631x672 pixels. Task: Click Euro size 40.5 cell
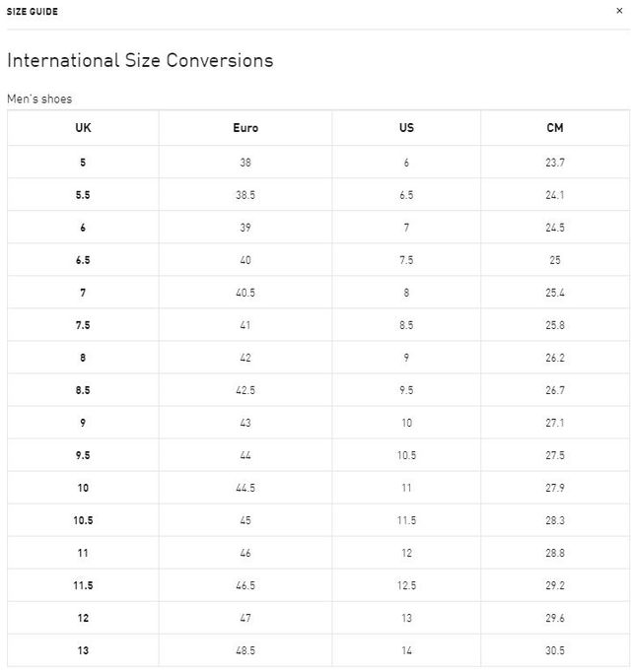245,293
